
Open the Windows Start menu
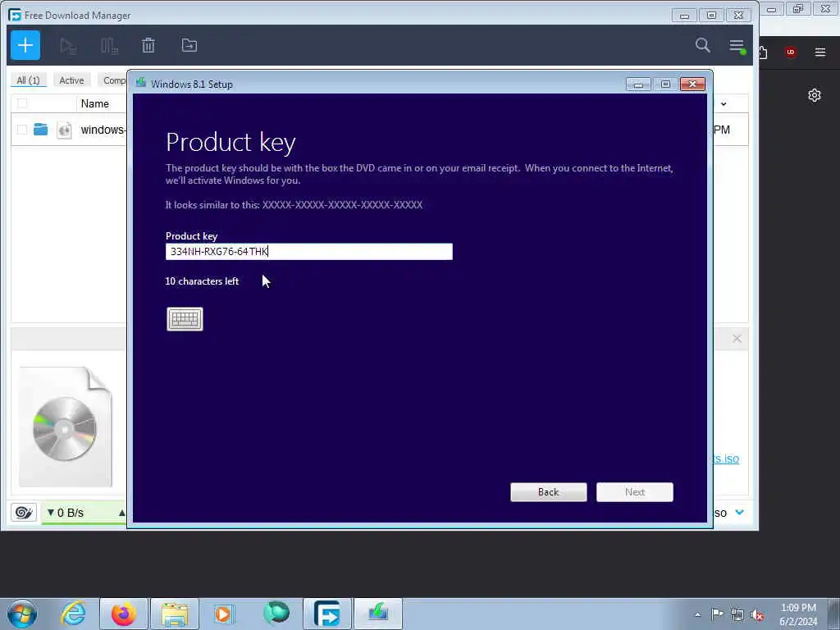pos(22,614)
